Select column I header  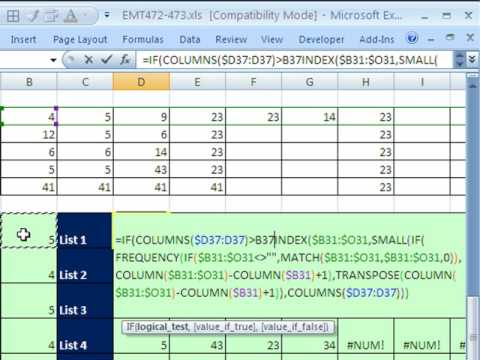pos(422,82)
